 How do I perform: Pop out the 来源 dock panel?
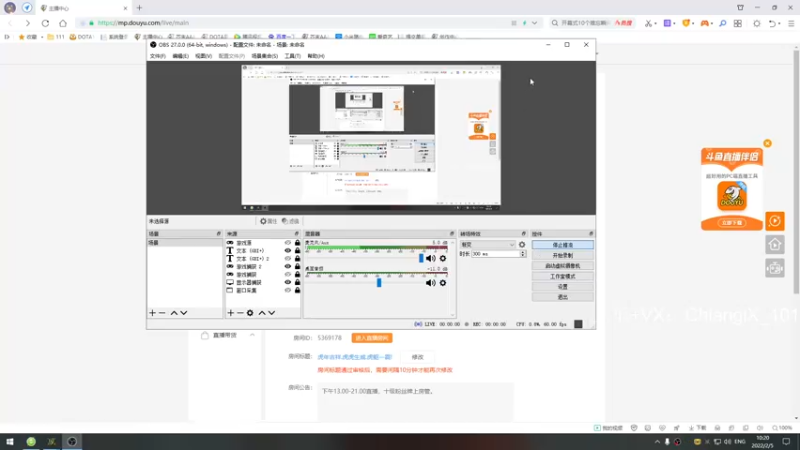click(x=296, y=234)
